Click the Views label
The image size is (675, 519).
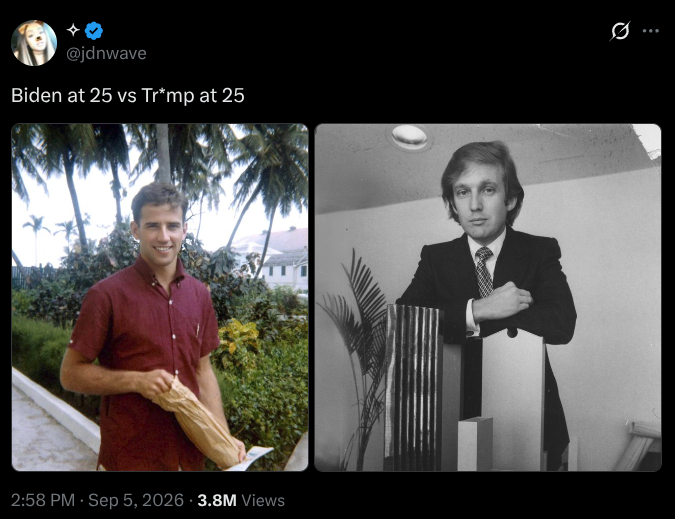tap(263, 500)
